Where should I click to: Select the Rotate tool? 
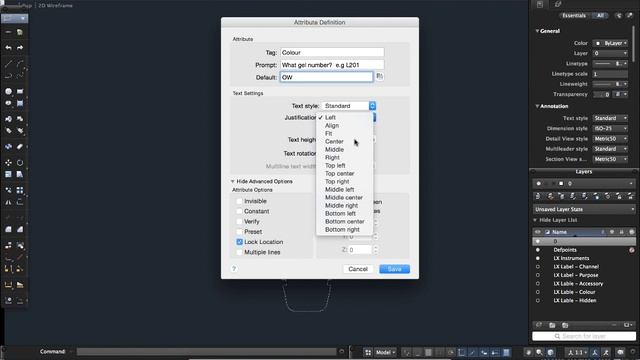point(20,162)
